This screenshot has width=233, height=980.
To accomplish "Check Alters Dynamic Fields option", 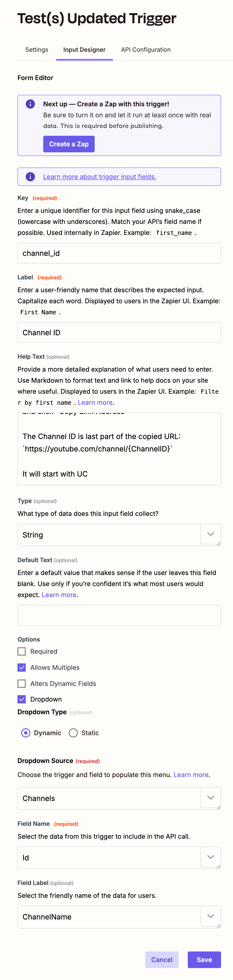I will (22, 684).
